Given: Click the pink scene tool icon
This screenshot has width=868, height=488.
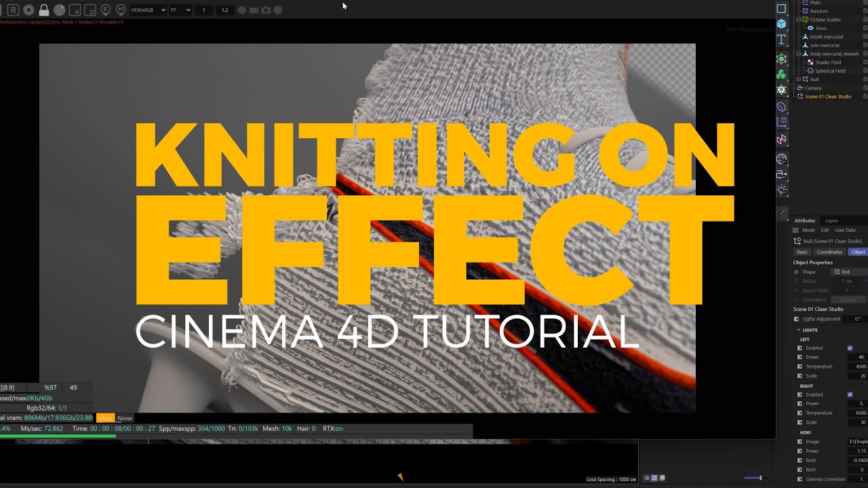Looking at the screenshot, I should pos(781,140).
